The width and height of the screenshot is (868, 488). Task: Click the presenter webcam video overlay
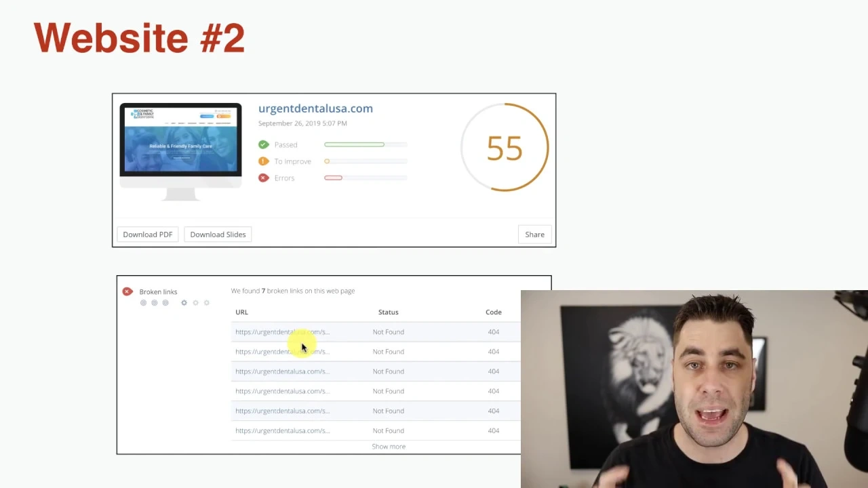[x=694, y=389]
